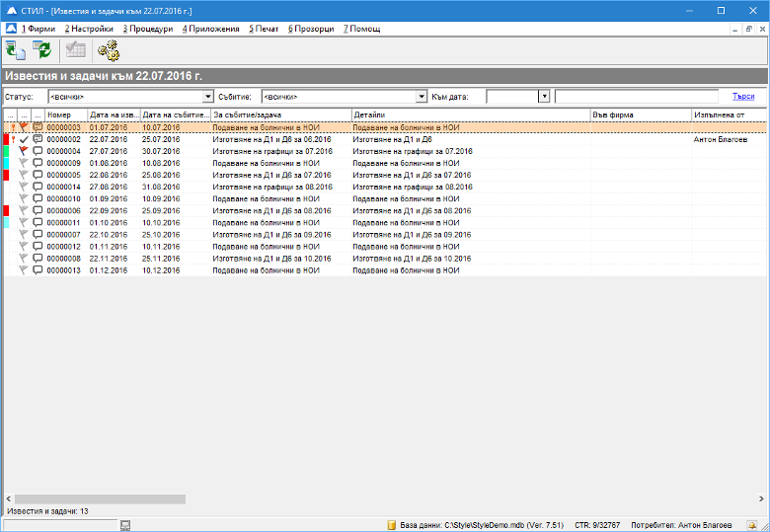
Task: Click the database icon in status bar
Action: (x=391, y=524)
